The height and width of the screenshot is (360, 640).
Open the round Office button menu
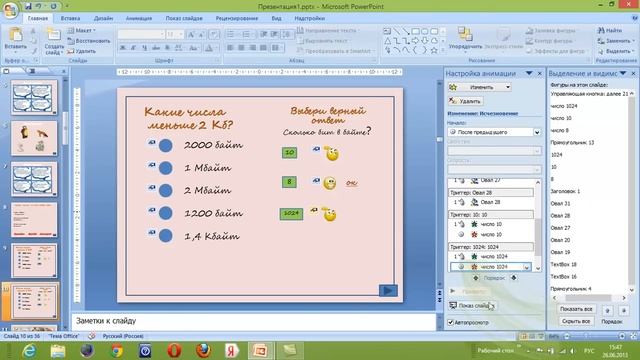point(10,10)
